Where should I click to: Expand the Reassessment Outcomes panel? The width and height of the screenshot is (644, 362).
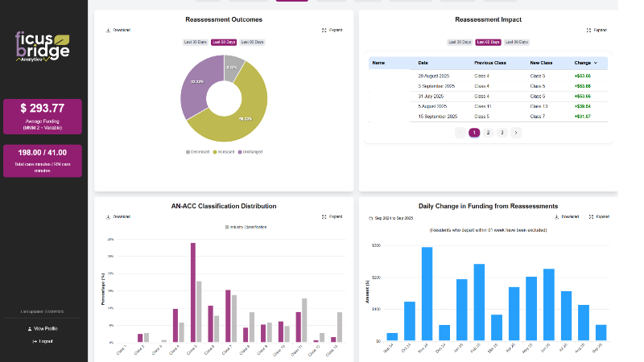coord(332,31)
